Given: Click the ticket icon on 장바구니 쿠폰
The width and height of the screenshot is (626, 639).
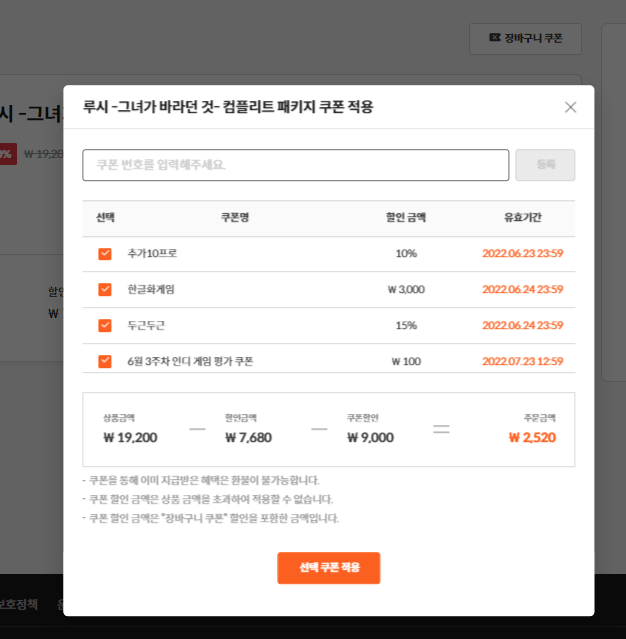Looking at the screenshot, I should 494,38.
